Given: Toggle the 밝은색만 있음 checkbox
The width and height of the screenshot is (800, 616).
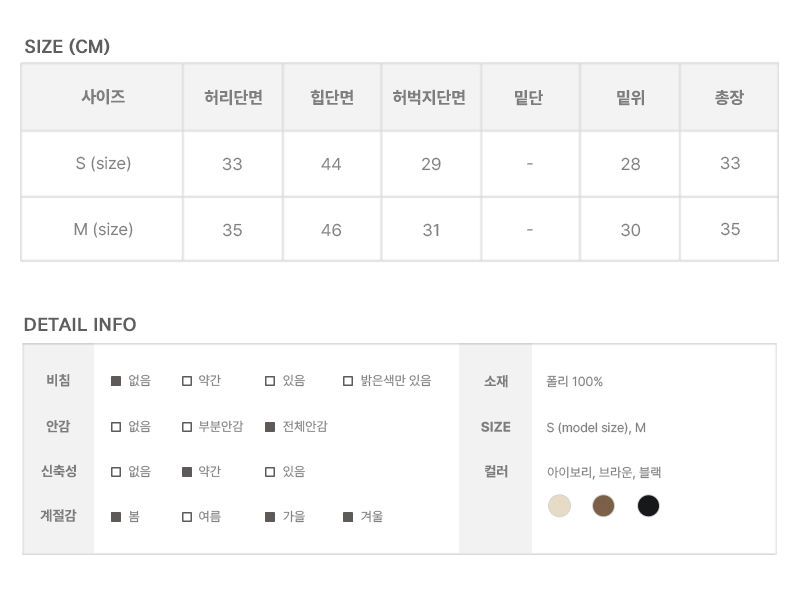Looking at the screenshot, I should tap(348, 381).
